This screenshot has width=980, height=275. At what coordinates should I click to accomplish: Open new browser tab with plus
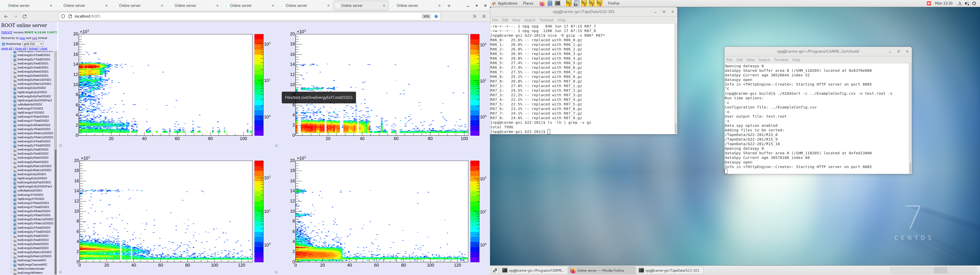(449, 6)
